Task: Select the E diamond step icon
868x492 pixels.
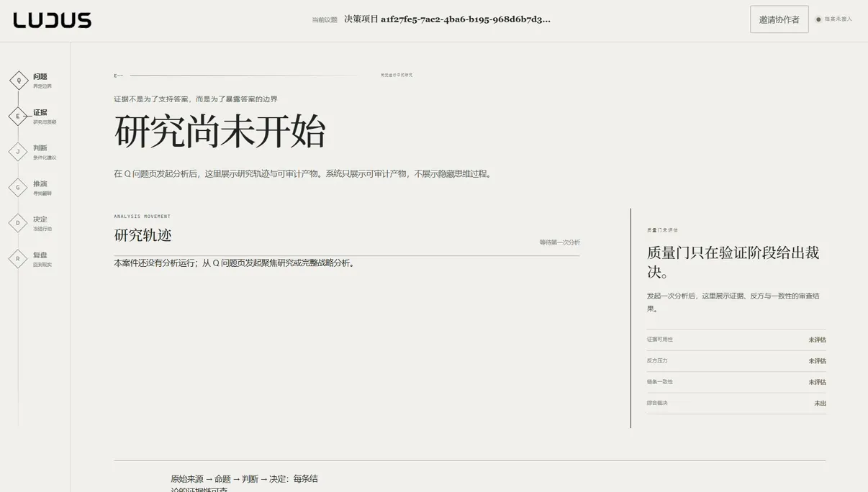Action: click(x=18, y=116)
